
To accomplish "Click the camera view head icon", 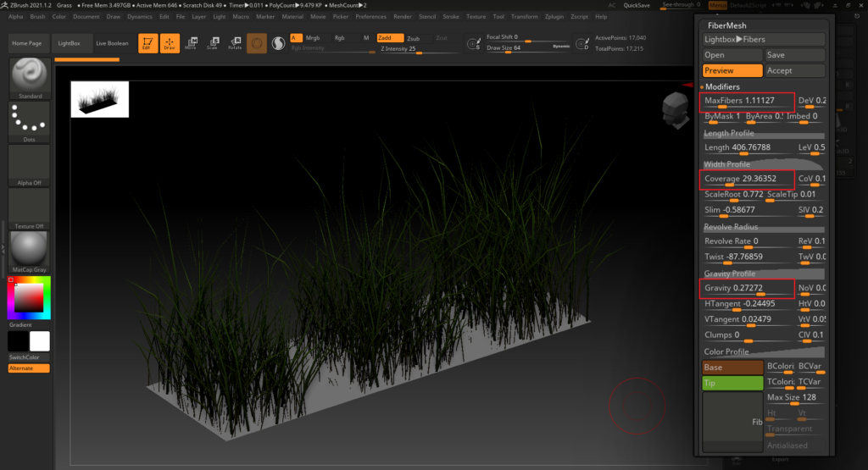I will 676,108.
